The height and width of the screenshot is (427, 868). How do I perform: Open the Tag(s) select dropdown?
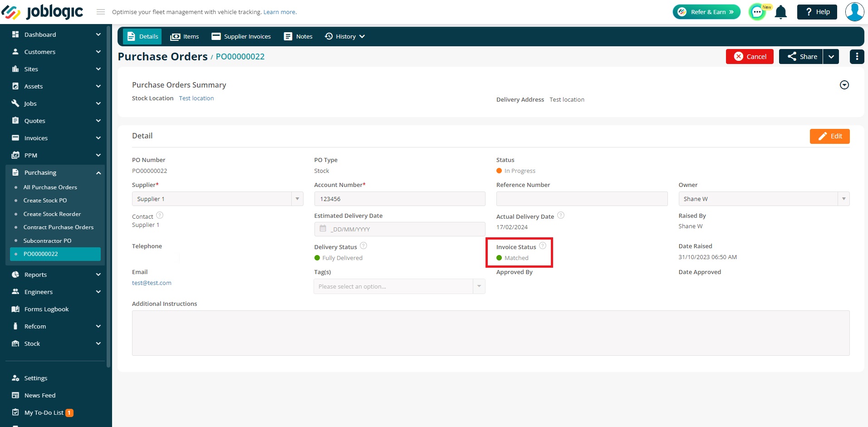coord(399,286)
